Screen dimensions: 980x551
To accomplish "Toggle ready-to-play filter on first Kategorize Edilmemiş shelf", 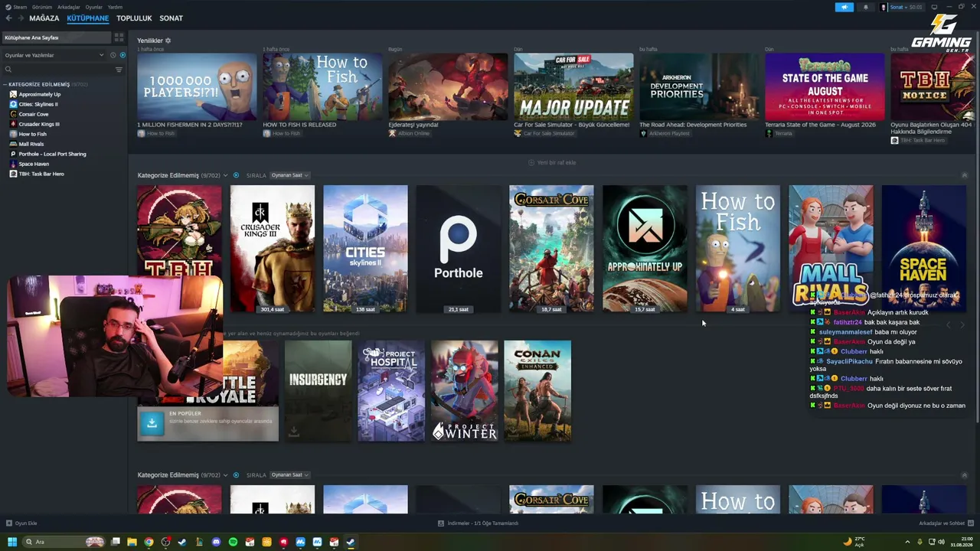I will tap(236, 175).
